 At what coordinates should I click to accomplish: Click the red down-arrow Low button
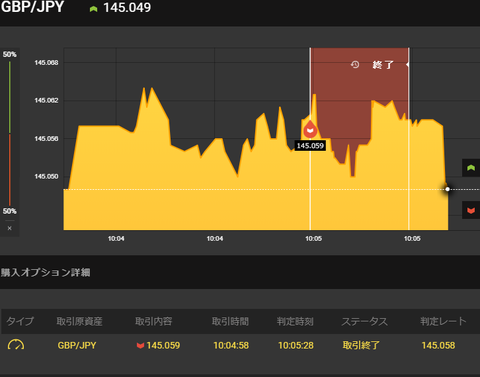coord(471,210)
